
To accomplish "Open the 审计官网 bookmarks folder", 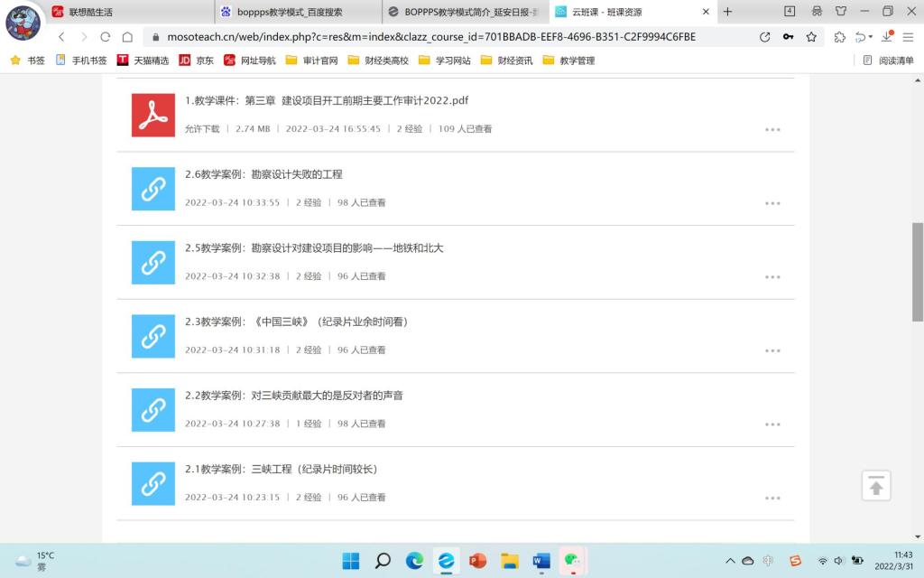I will (x=312, y=61).
